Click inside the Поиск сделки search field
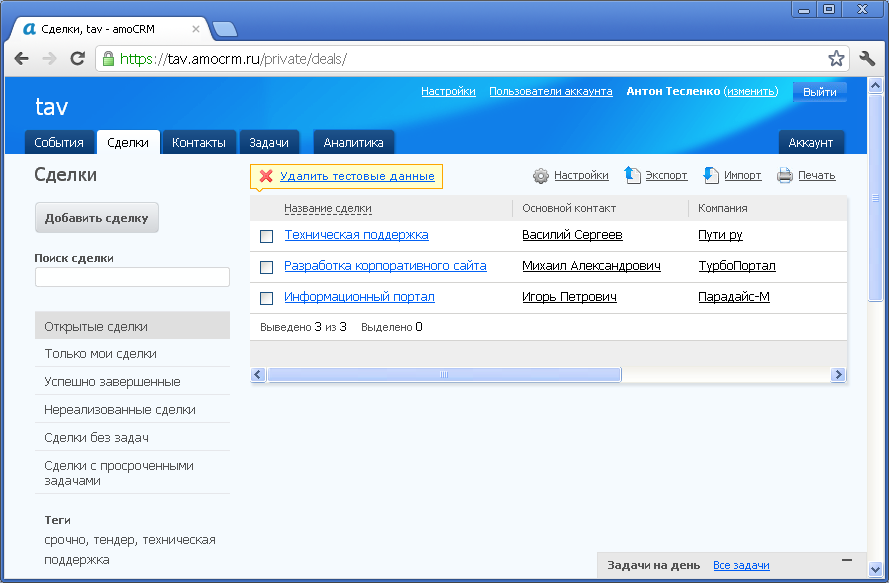889x583 pixels. (131, 277)
